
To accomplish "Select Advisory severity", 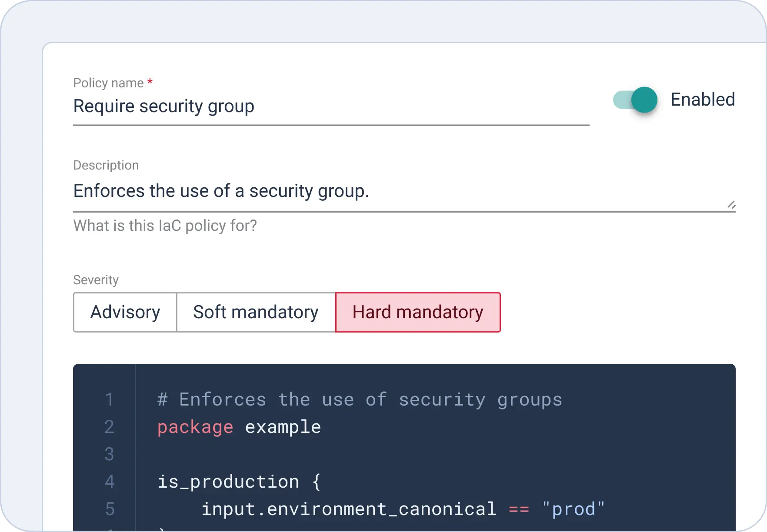I will [x=125, y=313].
